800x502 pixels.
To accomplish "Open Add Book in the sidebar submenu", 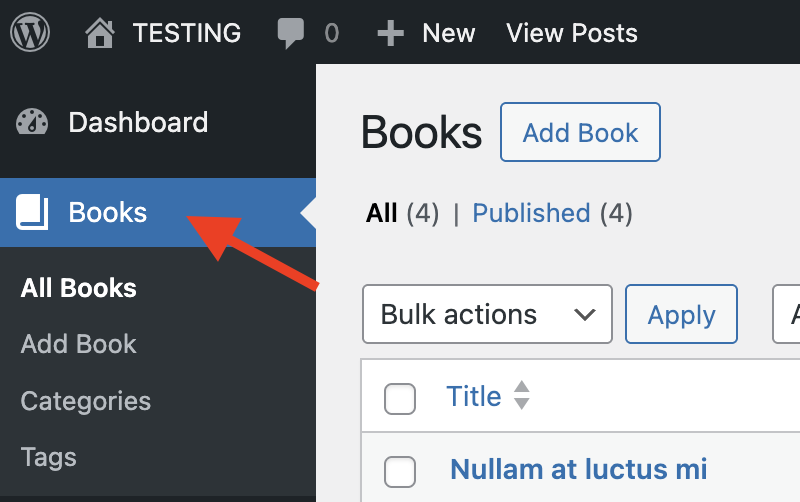I will pos(79,344).
